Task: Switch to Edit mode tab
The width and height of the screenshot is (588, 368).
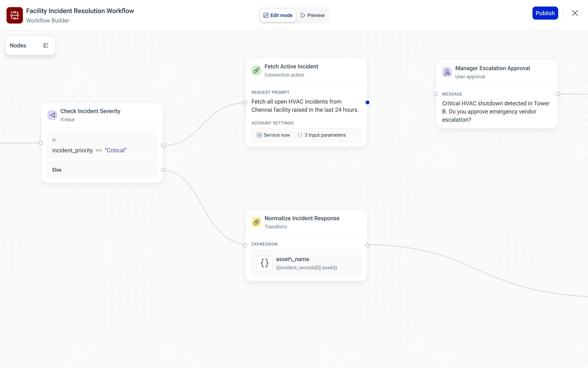Action: 278,15
